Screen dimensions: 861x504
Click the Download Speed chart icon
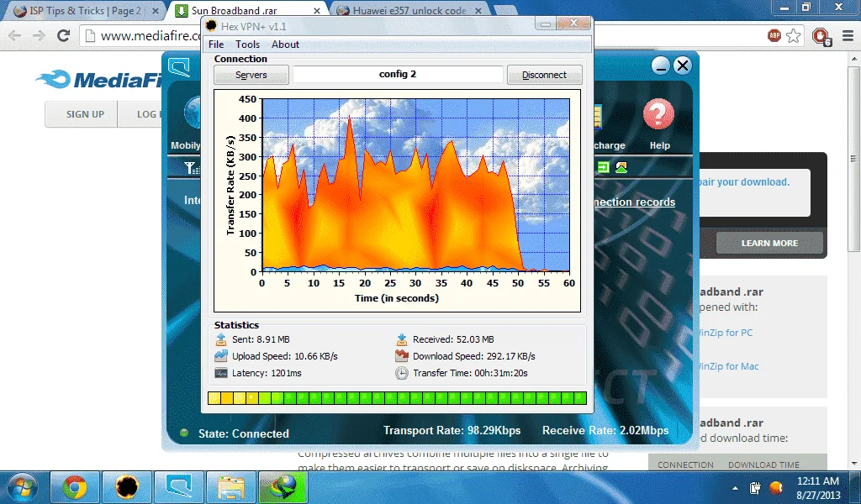[x=402, y=356]
